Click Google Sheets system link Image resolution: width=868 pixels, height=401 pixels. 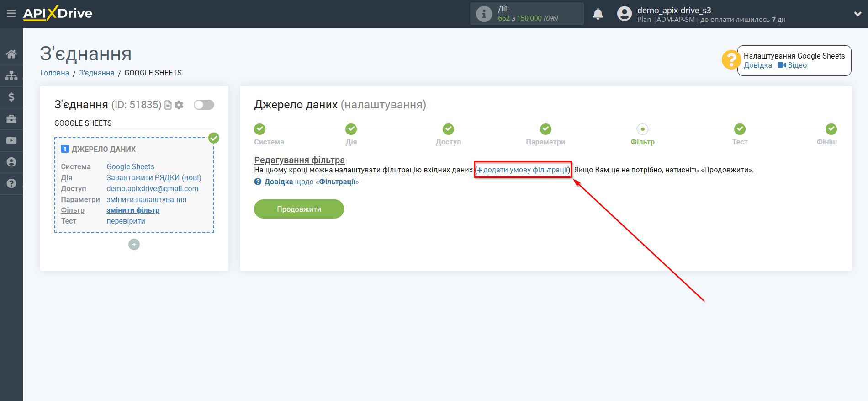coord(130,167)
